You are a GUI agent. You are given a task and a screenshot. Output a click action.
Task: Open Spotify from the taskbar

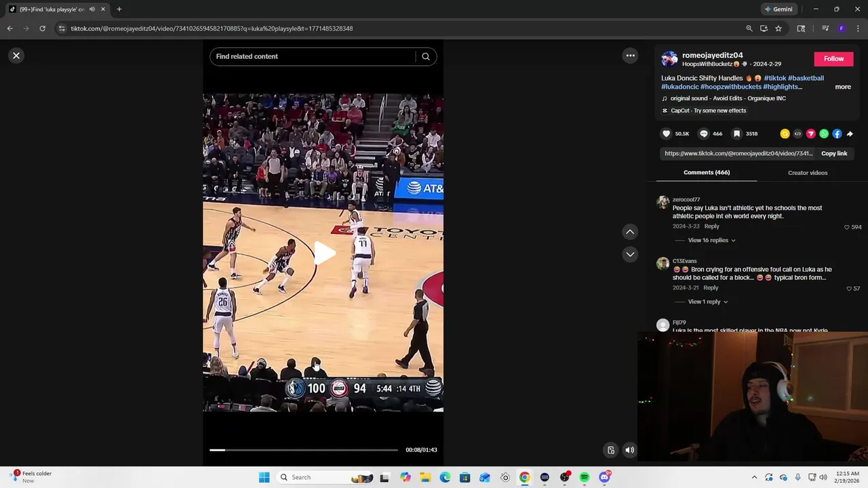coord(585,477)
